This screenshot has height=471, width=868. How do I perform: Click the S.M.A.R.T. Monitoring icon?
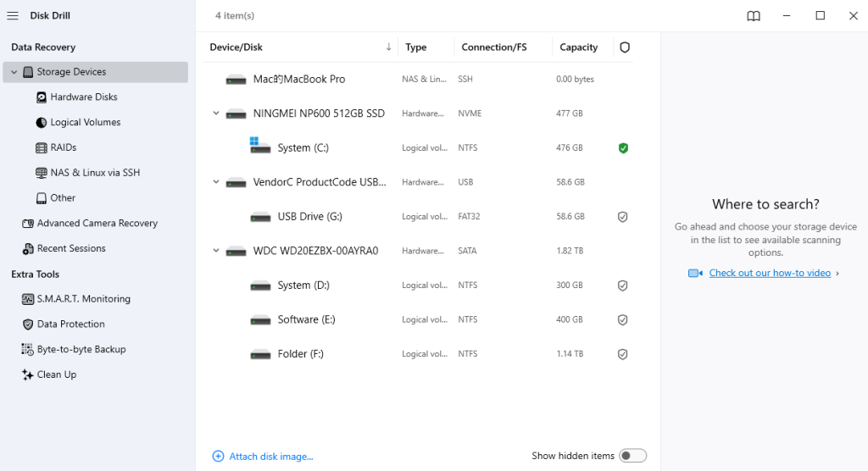tap(28, 299)
